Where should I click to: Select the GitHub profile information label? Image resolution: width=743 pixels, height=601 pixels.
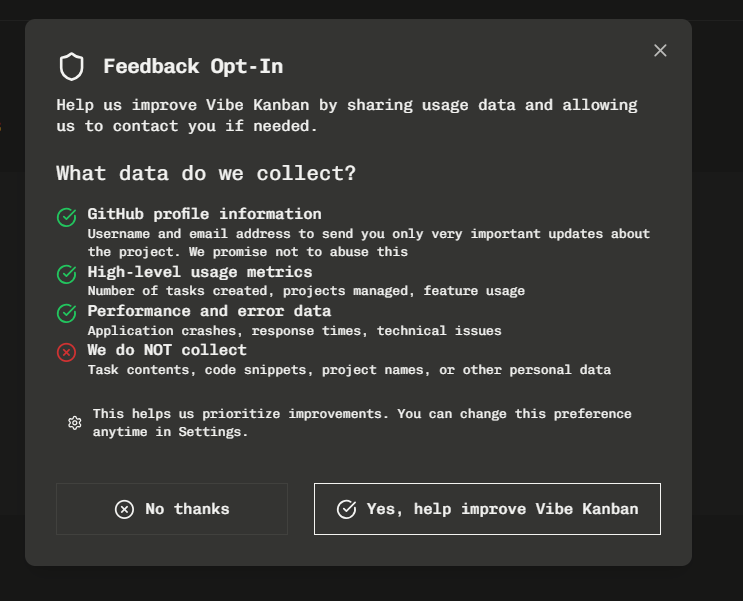[204, 214]
